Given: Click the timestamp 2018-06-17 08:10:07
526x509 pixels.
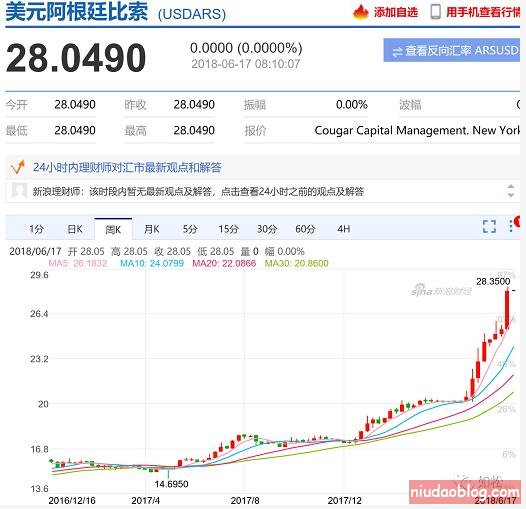Looking at the screenshot, I should point(246,64).
